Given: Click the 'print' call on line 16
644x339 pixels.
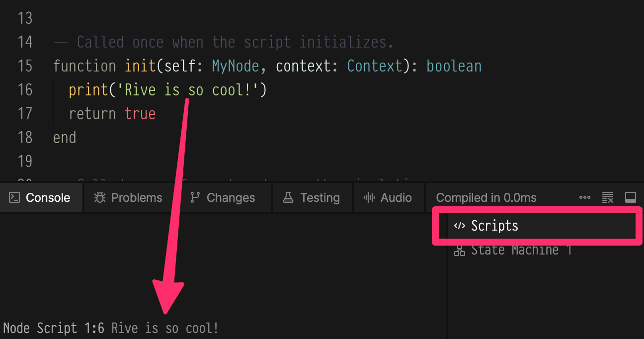Looking at the screenshot, I should (x=88, y=90).
